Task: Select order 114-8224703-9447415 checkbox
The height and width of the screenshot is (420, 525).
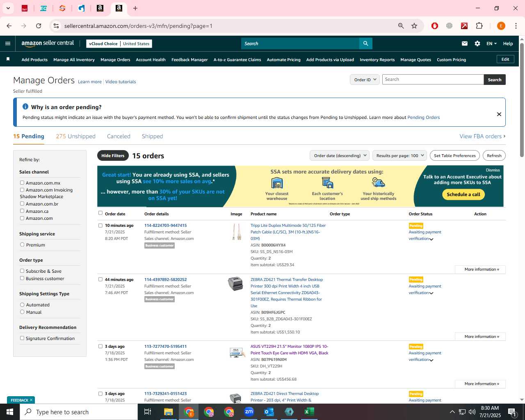Action: [100, 225]
